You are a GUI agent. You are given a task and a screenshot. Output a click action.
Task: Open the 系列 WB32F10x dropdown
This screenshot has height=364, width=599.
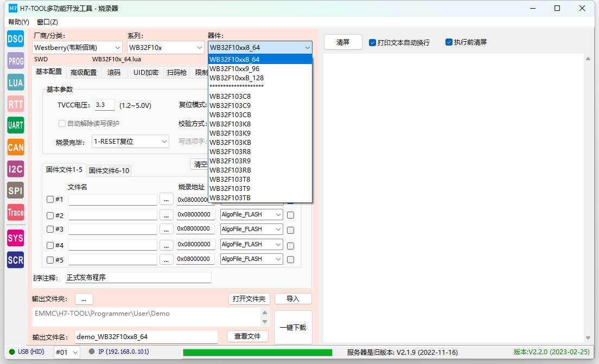[165, 47]
